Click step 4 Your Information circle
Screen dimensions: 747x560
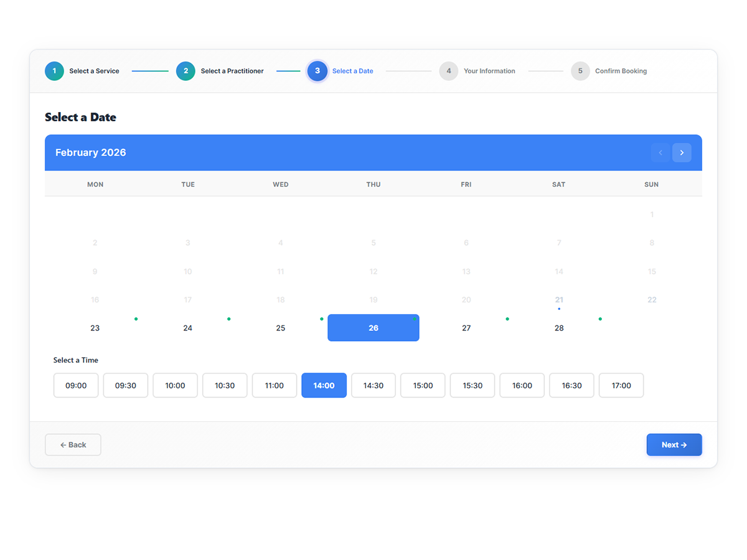coord(448,71)
